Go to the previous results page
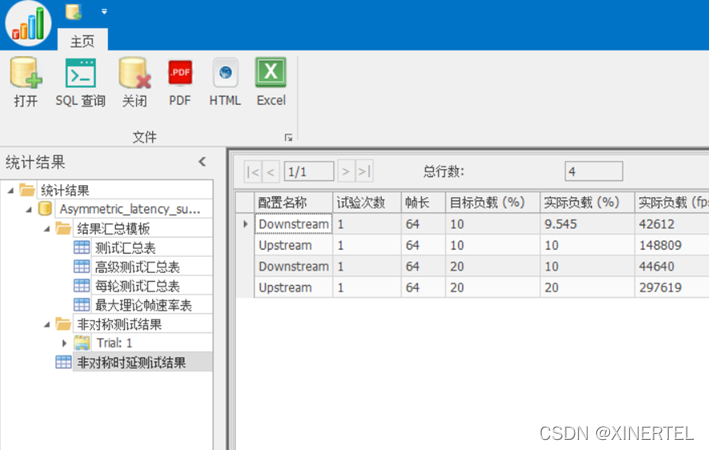The image size is (709, 450). pyautogui.click(x=271, y=172)
